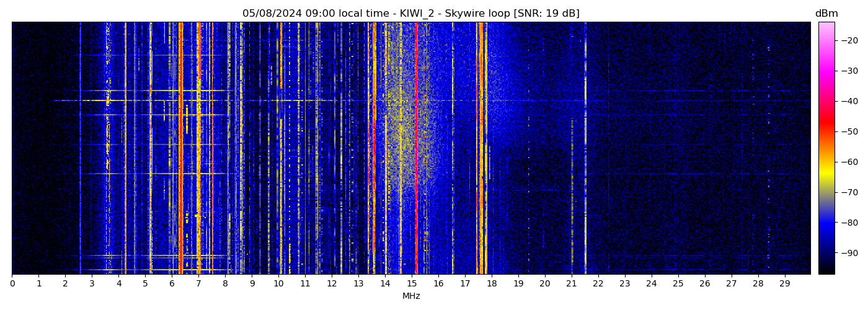The image size is (868, 310).
Task: Click the -20 tick label on the colorbar
Action: point(848,40)
